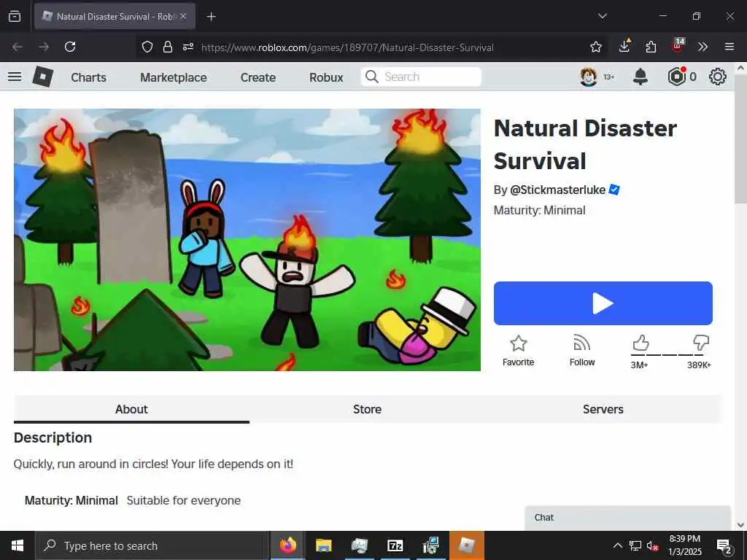Click the browser Back arrow

tap(18, 47)
